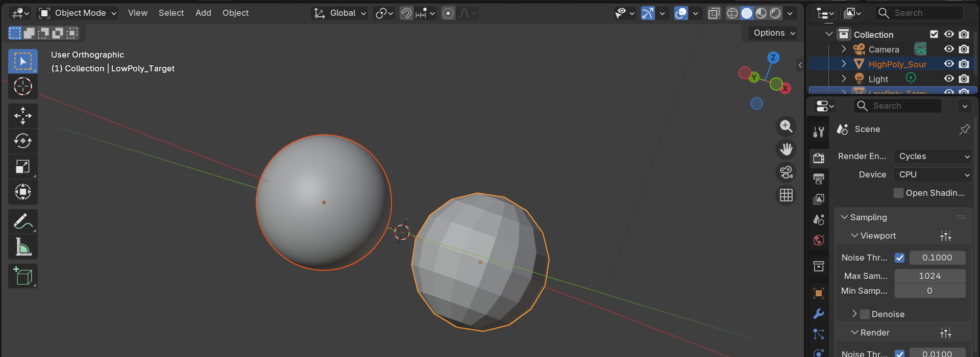Toggle X-ray view
The width and height of the screenshot is (980, 357).
714,13
